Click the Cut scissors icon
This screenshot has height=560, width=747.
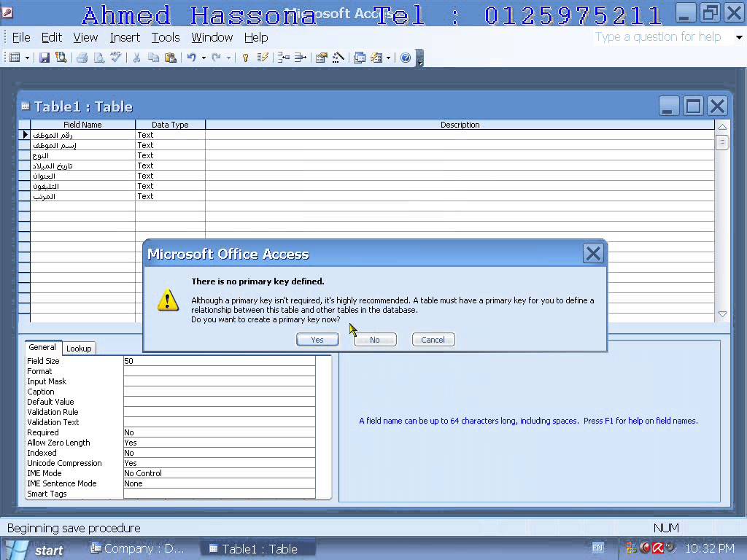click(x=136, y=58)
